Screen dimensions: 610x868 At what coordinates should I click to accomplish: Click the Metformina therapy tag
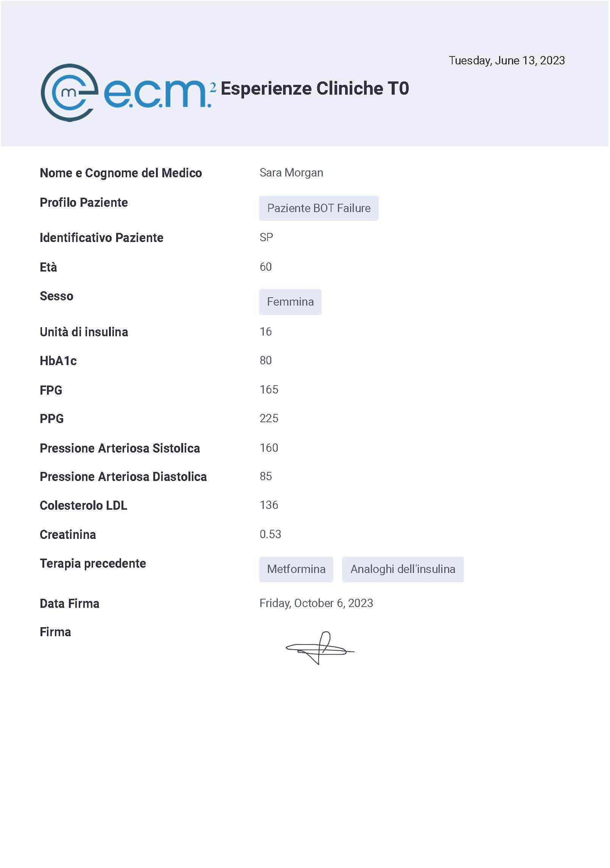click(x=296, y=569)
